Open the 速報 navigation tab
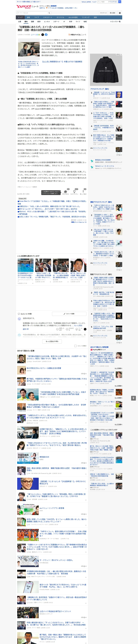This screenshot has height=644, width=138. click(28, 17)
